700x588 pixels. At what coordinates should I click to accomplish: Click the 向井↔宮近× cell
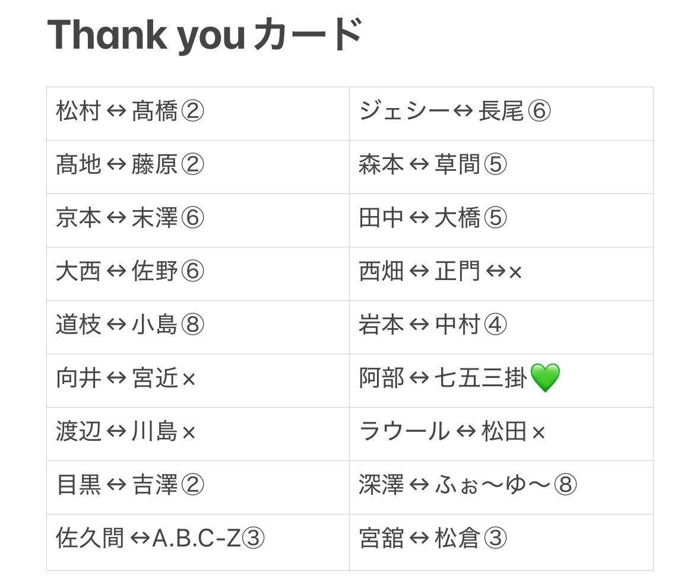click(x=198, y=380)
